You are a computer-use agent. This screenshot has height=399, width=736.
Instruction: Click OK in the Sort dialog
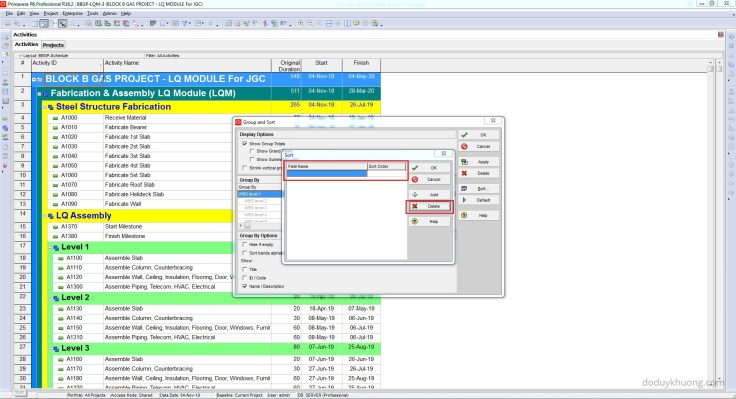point(429,168)
